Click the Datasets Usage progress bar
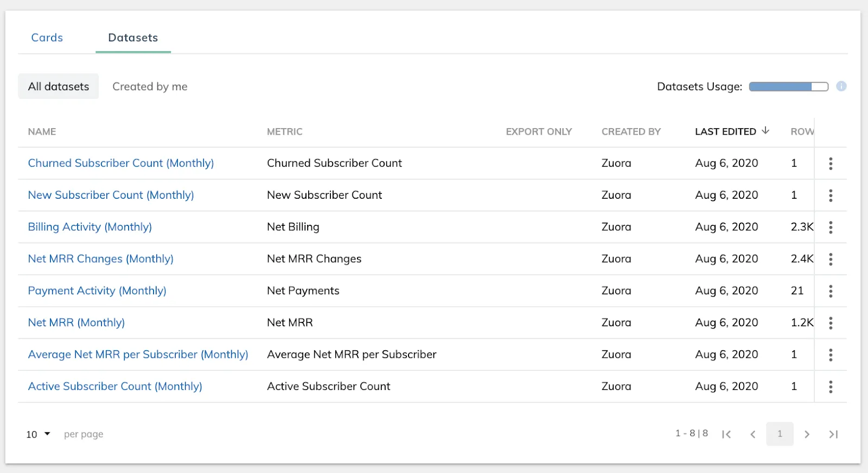The width and height of the screenshot is (868, 473). coord(789,86)
